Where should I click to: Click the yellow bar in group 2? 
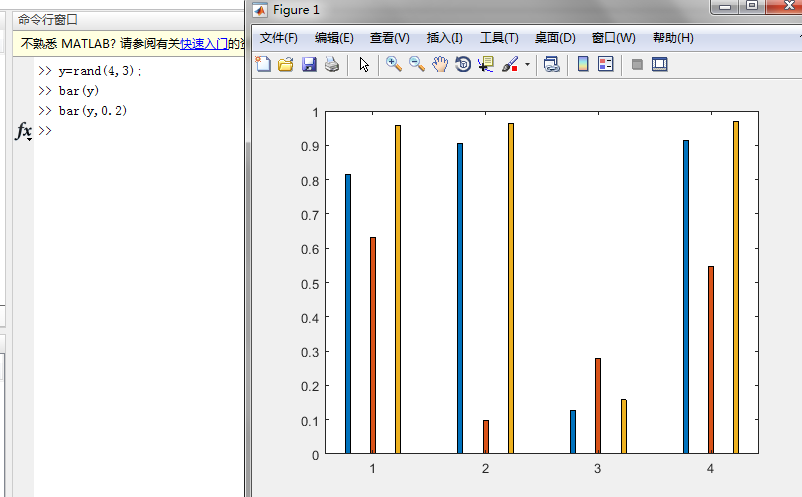tap(511, 288)
